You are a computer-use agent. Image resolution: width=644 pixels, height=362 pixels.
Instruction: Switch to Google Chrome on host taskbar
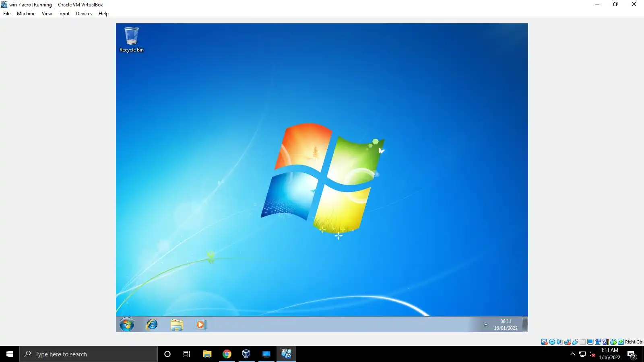227,354
